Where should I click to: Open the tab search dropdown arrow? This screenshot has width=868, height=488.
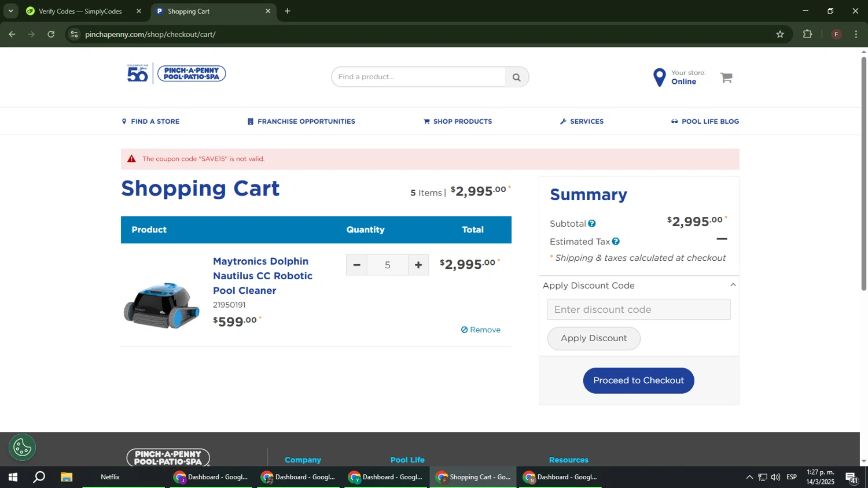point(10,11)
